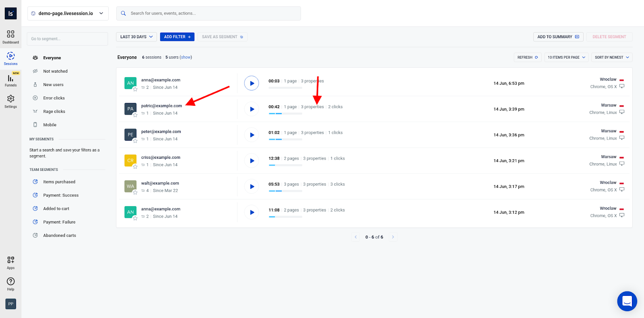Open the demo-page.livesession.io website dropdown
The width and height of the screenshot is (644, 318).
point(68,13)
